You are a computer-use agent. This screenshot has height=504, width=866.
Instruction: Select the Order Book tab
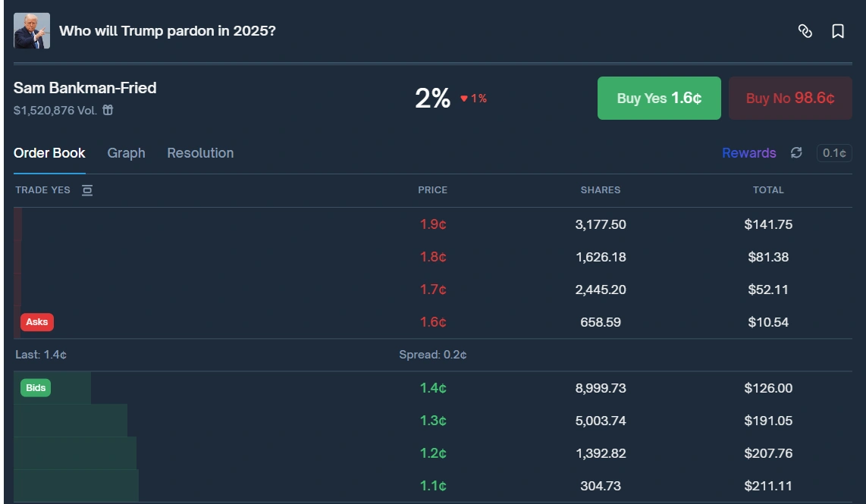49,153
